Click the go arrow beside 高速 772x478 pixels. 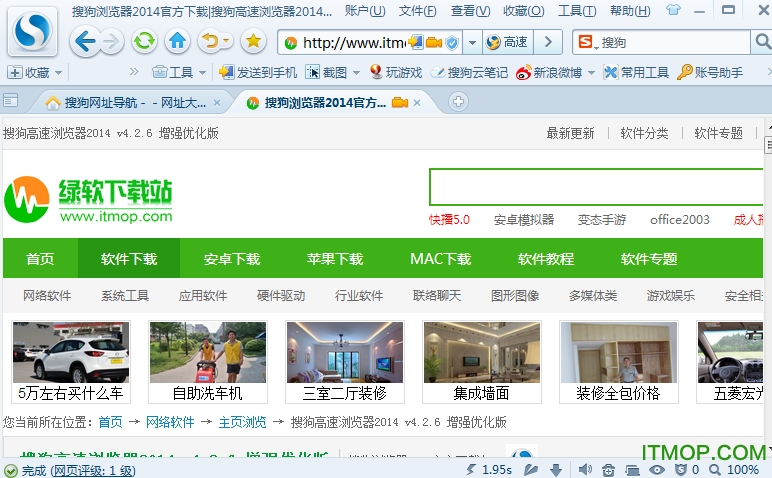(x=548, y=43)
